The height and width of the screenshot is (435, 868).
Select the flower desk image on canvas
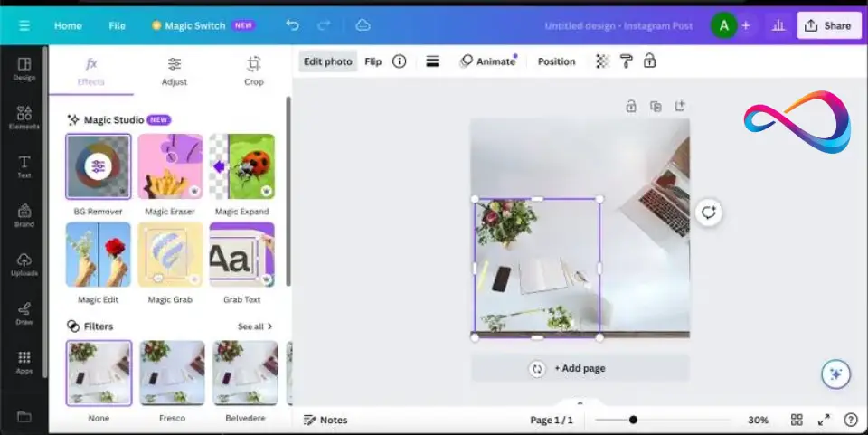[x=537, y=268]
